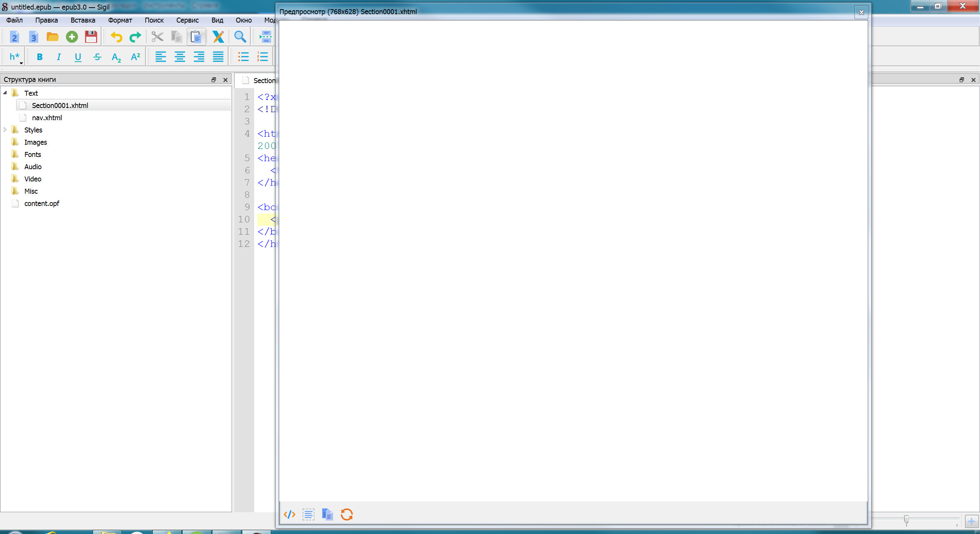Expand the Styles folder in the book structure
The height and width of the screenshot is (534, 980).
point(5,130)
